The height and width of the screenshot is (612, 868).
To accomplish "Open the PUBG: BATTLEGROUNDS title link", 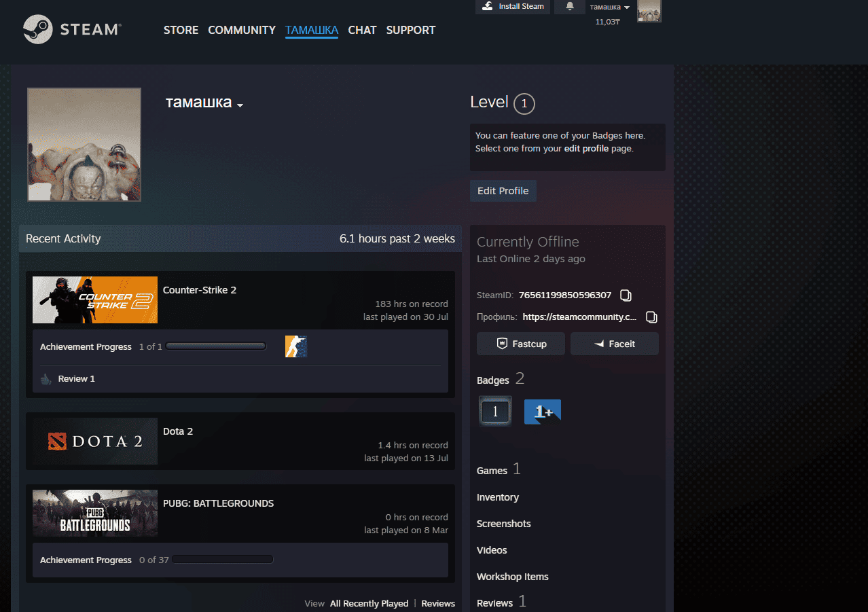I will [218, 503].
